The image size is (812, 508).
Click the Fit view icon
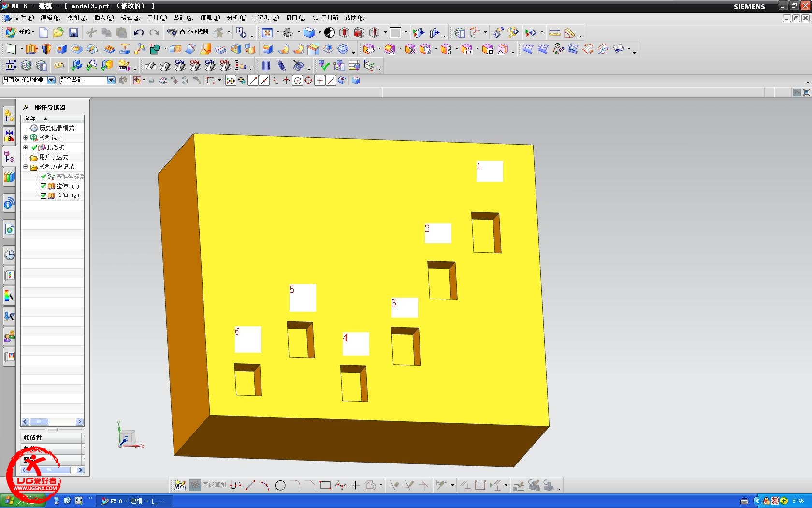(267, 32)
